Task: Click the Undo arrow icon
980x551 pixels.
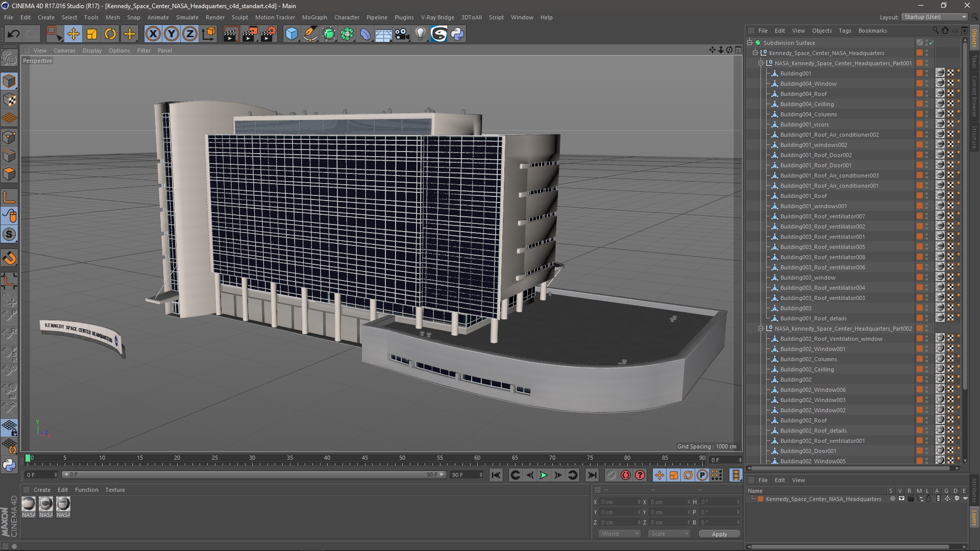Action: coord(13,34)
